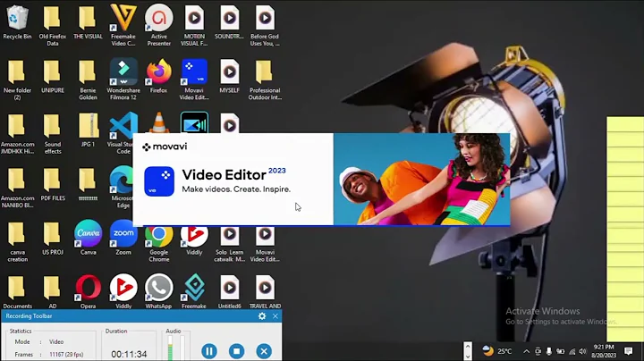This screenshot has height=361, width=644.
Task: Select the AD folder
Action: click(x=52, y=292)
